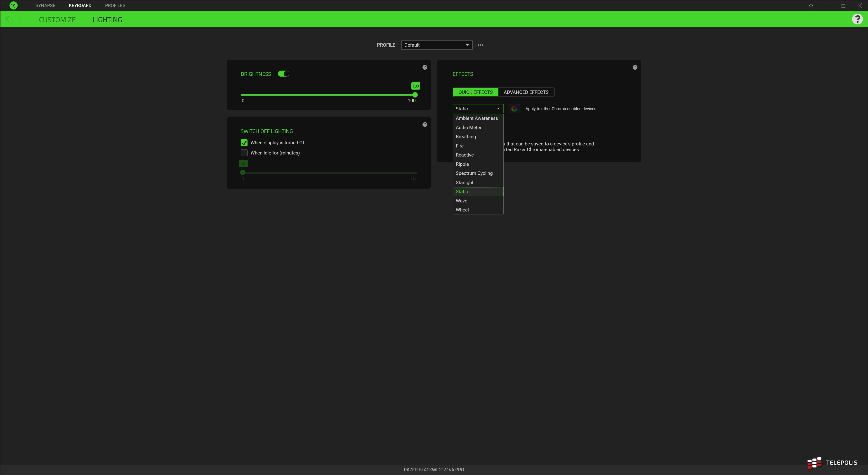Choose Spectrum Cycling from effect list
Viewport: 868px width, 475px height.
click(x=474, y=173)
